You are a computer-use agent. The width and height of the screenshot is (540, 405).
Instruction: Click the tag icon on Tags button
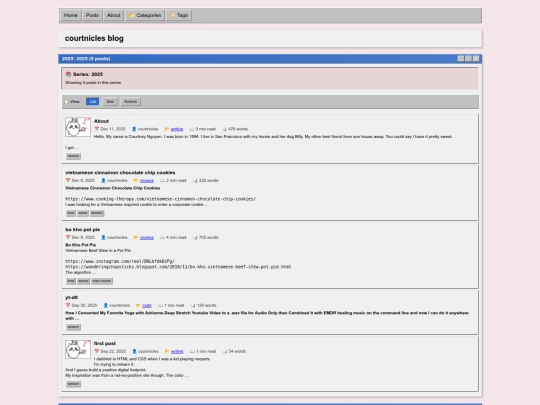[173, 15]
